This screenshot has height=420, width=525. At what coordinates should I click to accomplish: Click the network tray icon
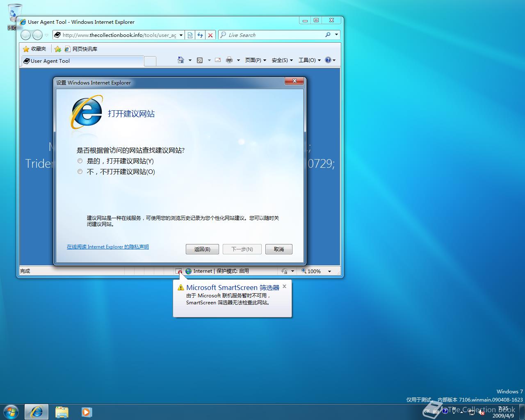(x=471, y=412)
